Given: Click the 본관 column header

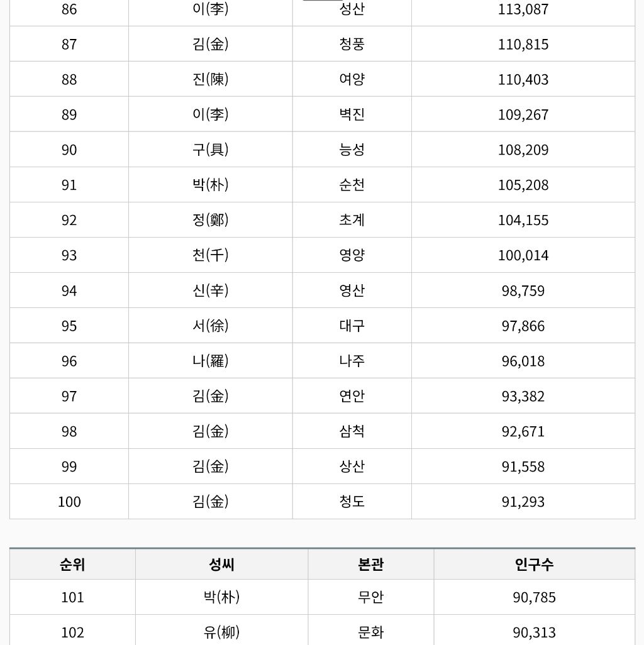Looking at the screenshot, I should tap(371, 565).
